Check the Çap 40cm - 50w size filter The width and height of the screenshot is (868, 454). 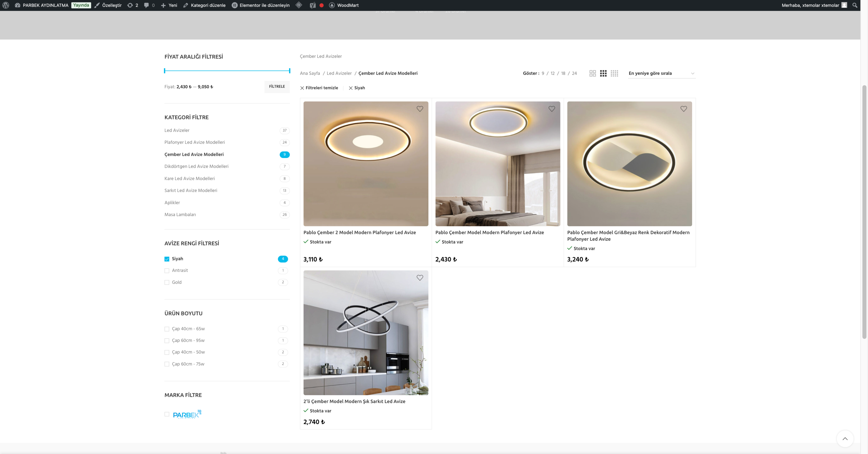click(x=167, y=352)
